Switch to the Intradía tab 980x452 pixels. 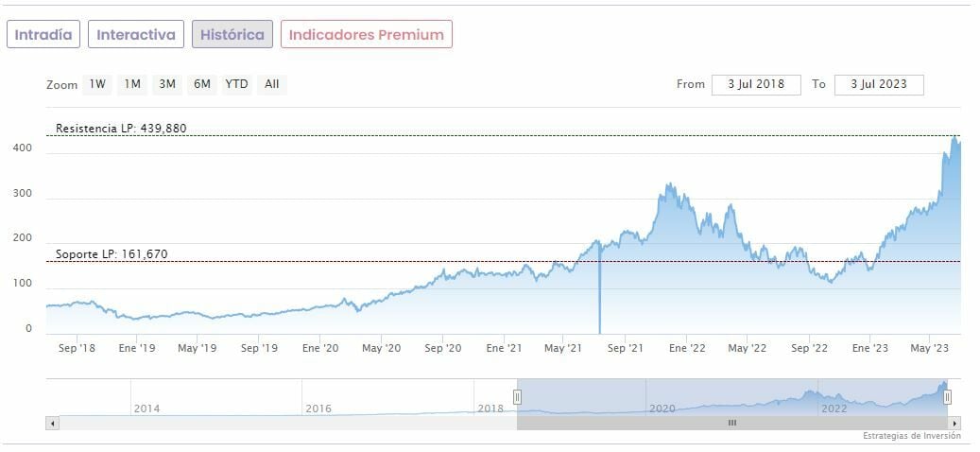tap(43, 35)
